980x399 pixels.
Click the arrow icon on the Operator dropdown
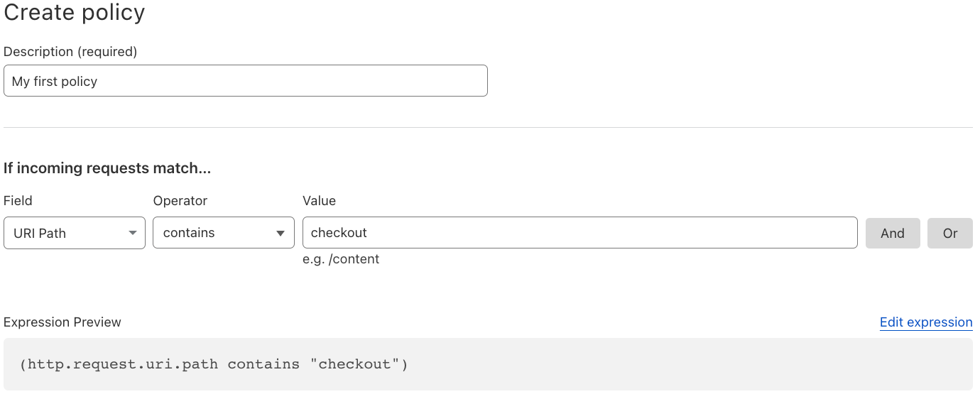coord(281,234)
